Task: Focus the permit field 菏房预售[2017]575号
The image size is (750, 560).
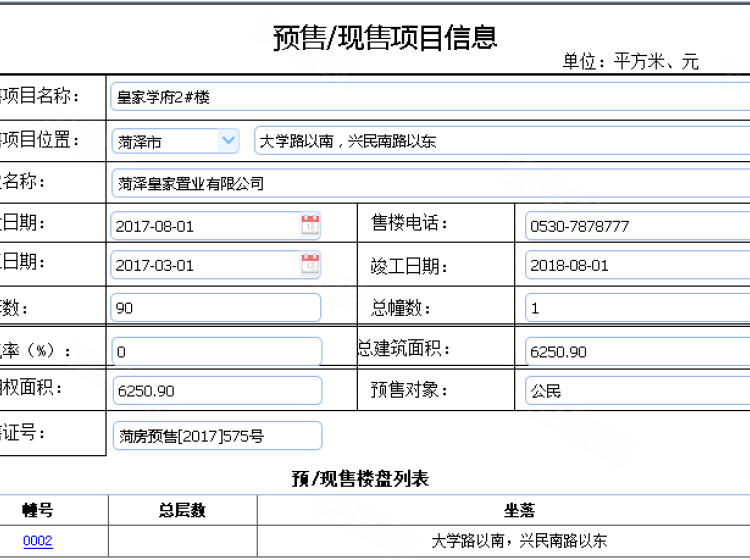Action: click(x=217, y=436)
